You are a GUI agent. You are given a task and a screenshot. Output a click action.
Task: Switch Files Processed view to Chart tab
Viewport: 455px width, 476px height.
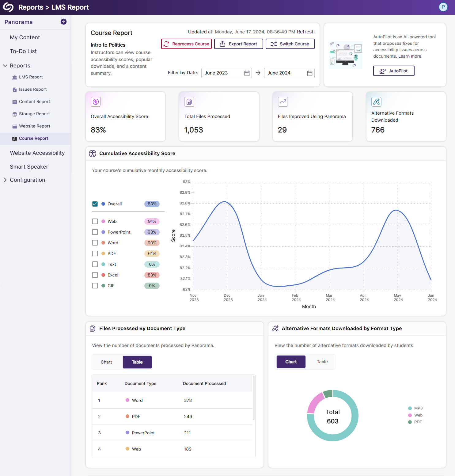[106, 362]
